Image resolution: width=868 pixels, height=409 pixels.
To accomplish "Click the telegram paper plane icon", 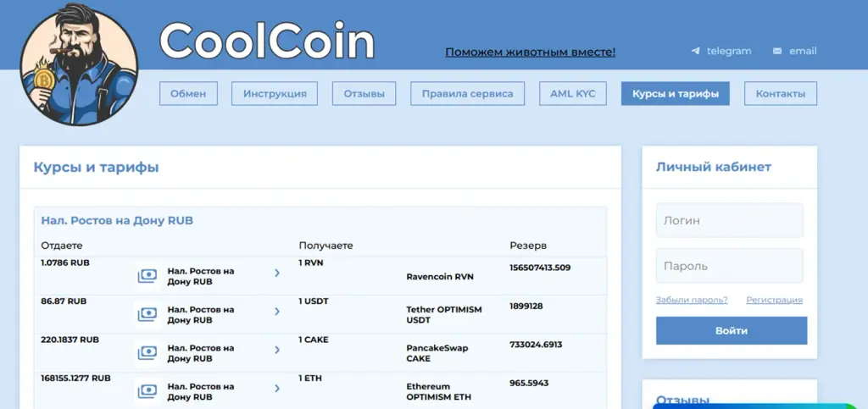I will click(x=696, y=51).
